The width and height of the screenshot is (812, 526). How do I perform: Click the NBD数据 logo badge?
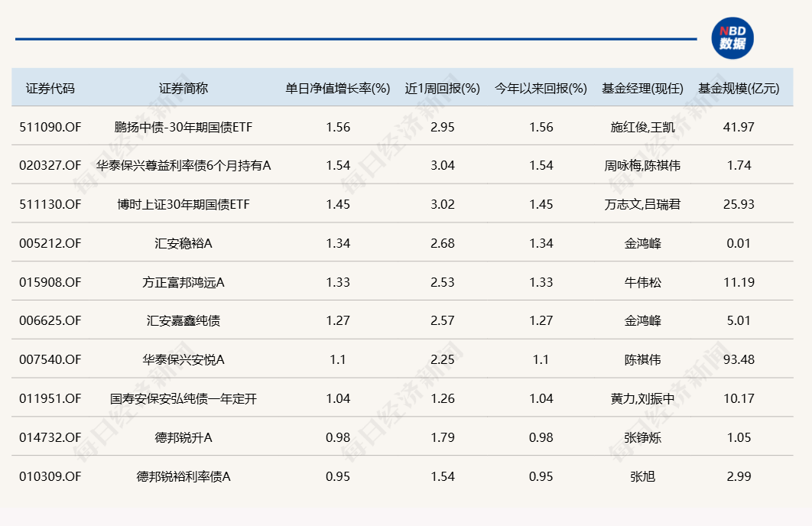[732, 38]
